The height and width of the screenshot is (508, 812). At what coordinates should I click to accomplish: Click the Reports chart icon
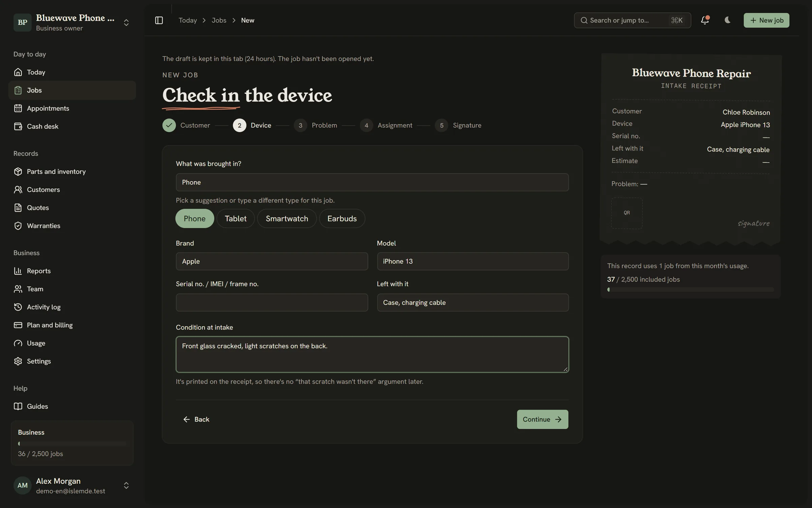(18, 271)
